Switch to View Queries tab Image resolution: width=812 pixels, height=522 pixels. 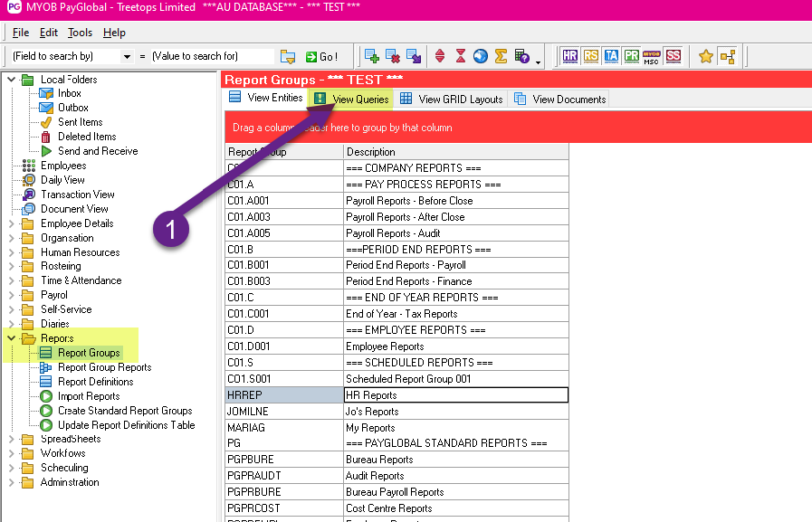click(351, 99)
